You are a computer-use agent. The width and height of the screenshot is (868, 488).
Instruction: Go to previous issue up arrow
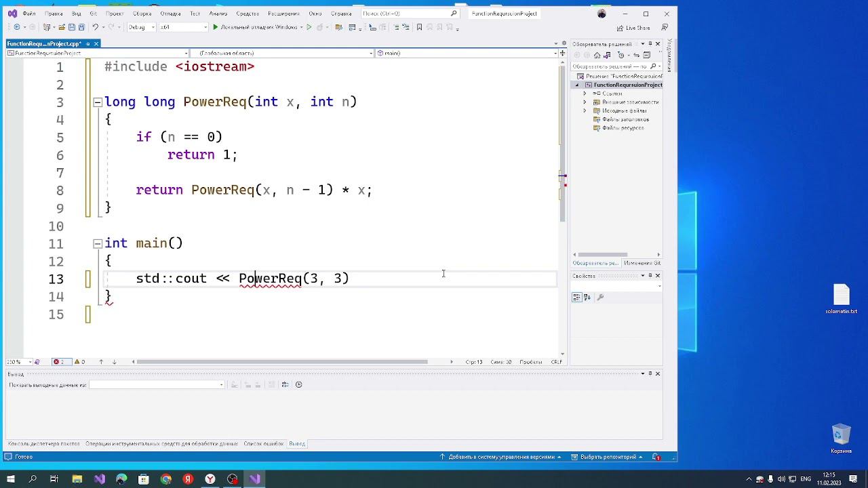tap(101, 362)
